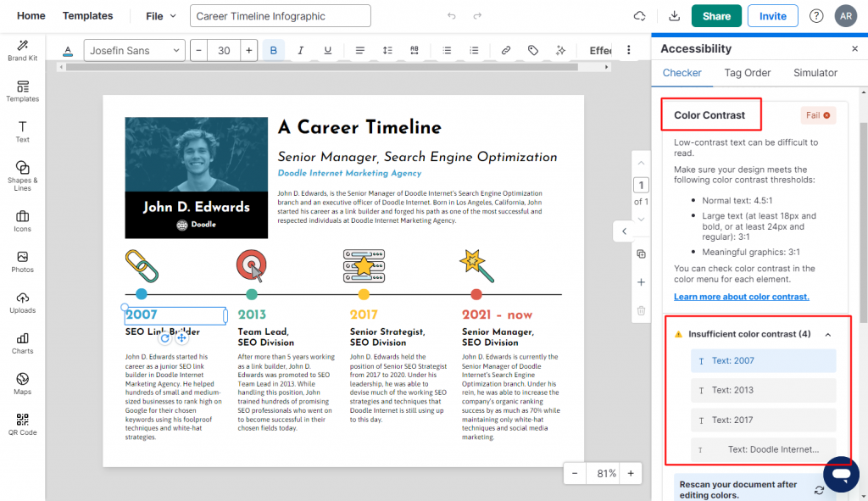
Task: Open the Icons library
Action: 23,221
